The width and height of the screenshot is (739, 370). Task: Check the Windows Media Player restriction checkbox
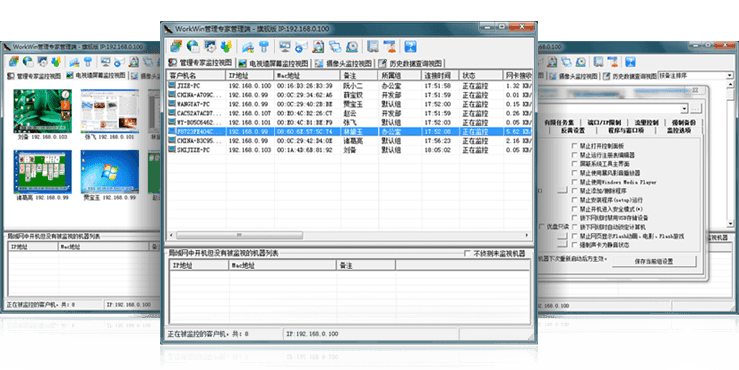coord(575,182)
